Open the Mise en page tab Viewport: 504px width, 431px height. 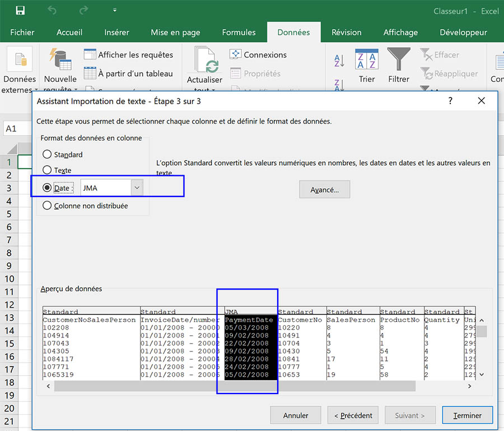[x=175, y=32]
